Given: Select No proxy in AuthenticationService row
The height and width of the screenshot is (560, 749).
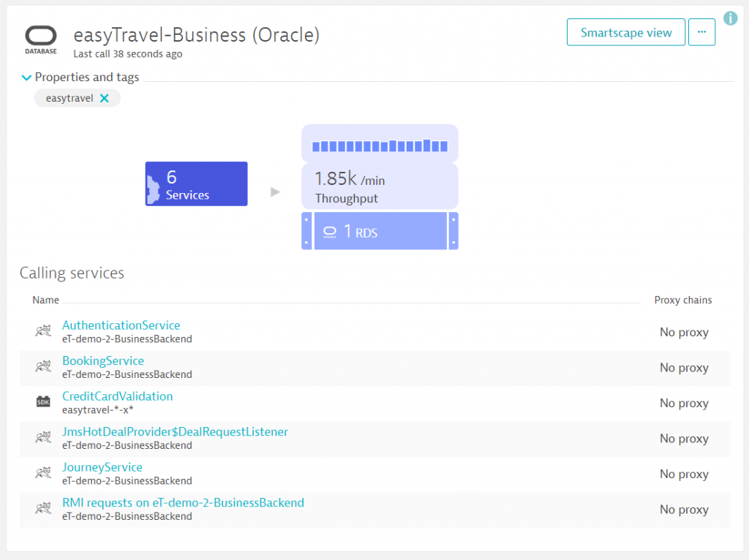Looking at the screenshot, I should (x=684, y=333).
